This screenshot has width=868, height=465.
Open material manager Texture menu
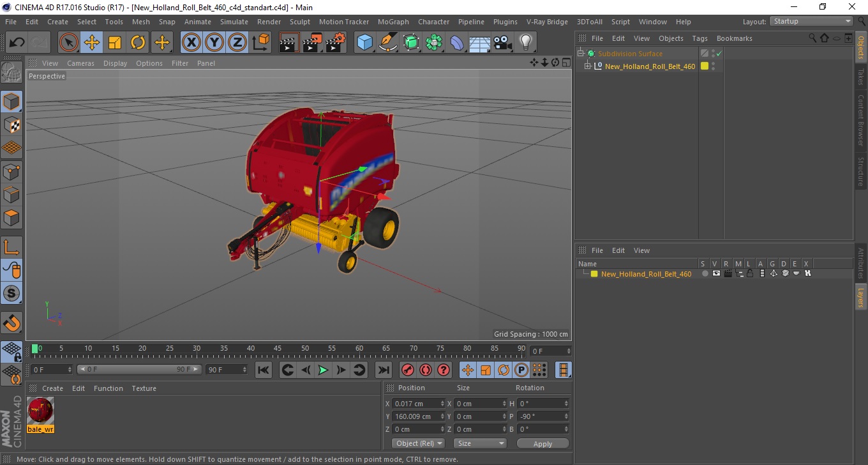144,388
